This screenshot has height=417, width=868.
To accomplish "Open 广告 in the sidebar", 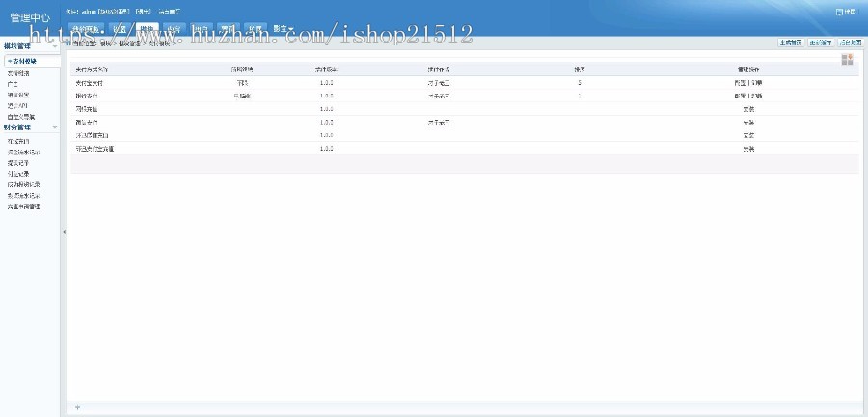I will click(13, 85).
